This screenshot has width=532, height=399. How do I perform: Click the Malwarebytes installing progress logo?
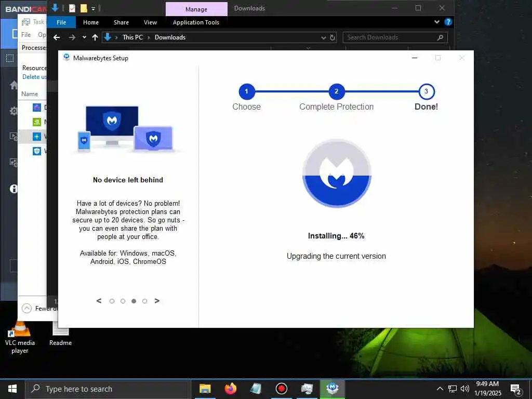(337, 174)
